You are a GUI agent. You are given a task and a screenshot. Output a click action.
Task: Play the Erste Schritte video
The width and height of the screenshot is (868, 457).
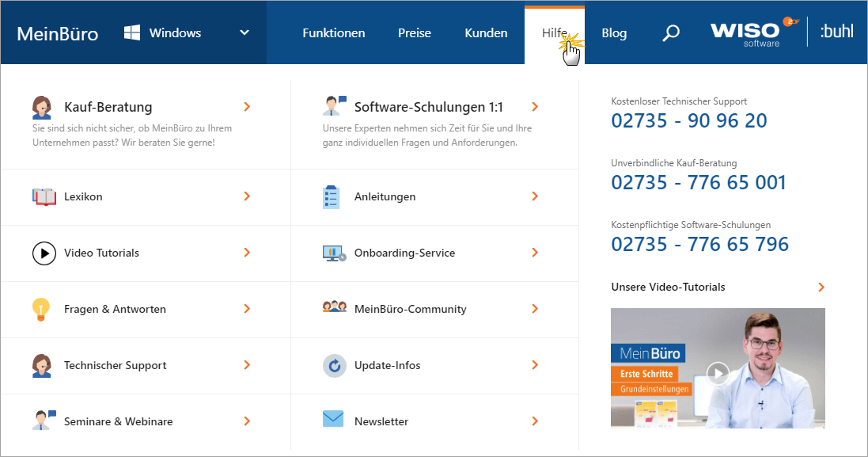point(718,373)
